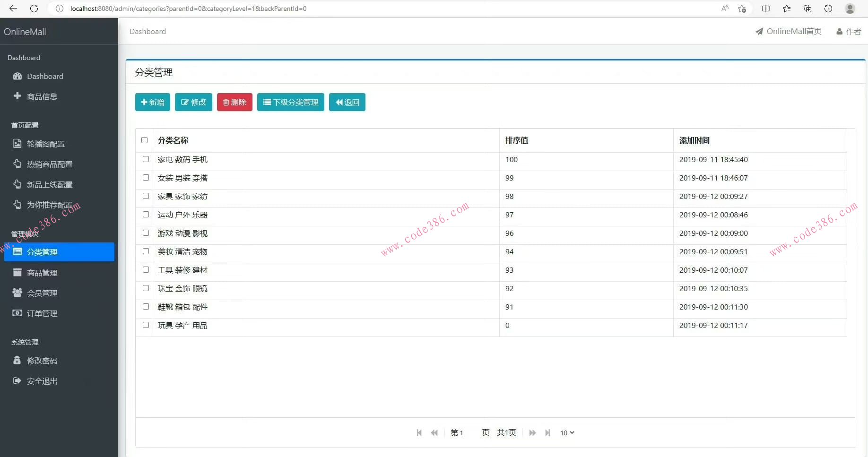Check the 家电 数码 手机 row checkbox
868x457 pixels.
(x=146, y=159)
